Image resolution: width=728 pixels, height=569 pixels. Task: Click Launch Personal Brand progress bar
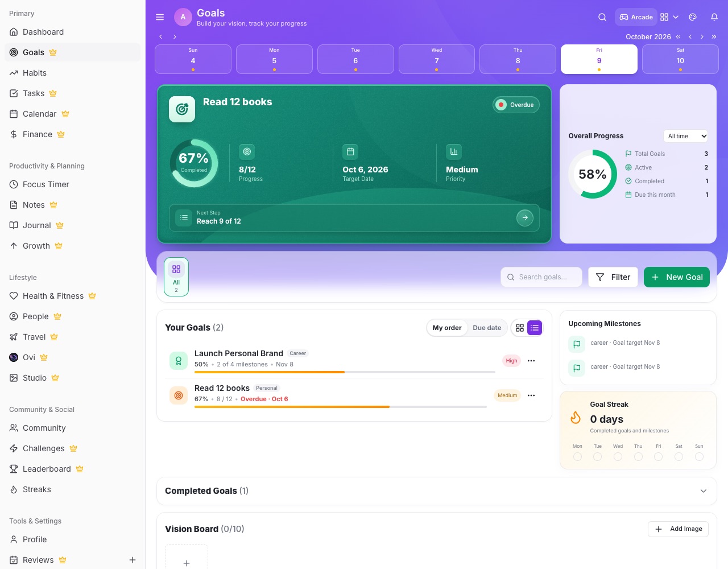click(345, 372)
